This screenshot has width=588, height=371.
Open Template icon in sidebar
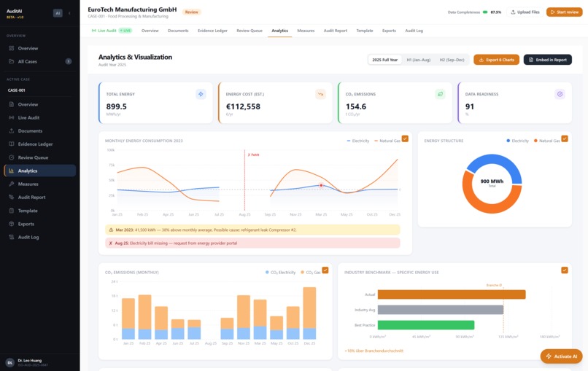pos(11,211)
